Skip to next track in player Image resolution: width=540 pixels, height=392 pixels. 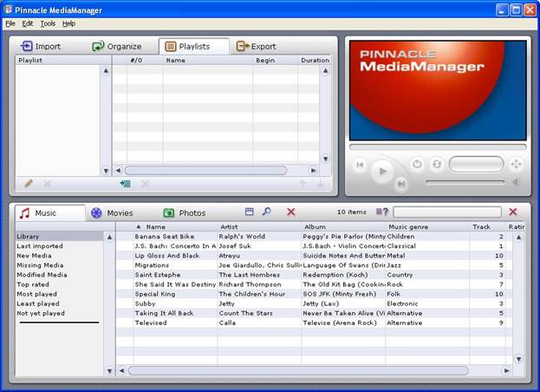[401, 184]
